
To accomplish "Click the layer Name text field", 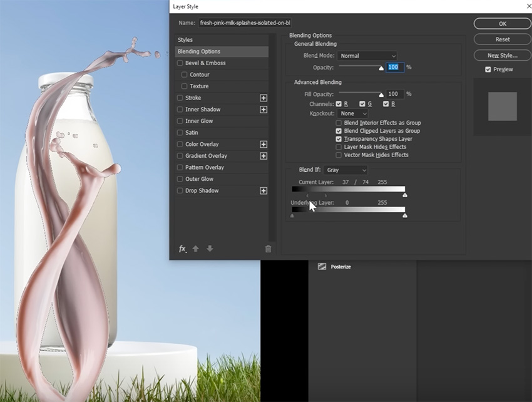I will (x=245, y=23).
